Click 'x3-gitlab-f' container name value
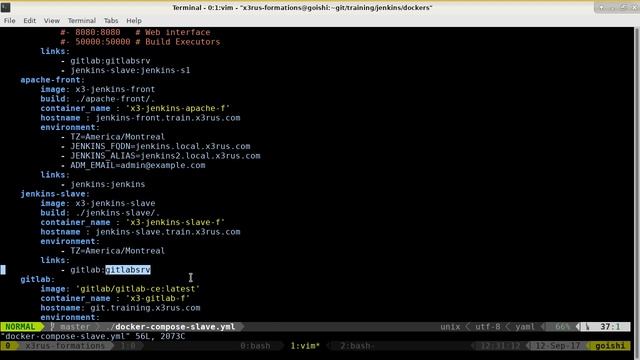This screenshot has width=640, height=360. click(x=158, y=298)
